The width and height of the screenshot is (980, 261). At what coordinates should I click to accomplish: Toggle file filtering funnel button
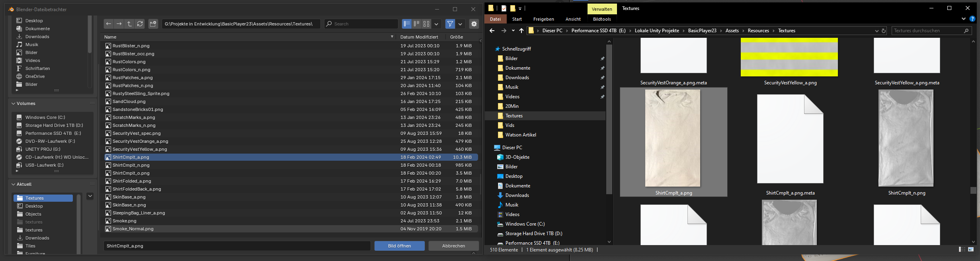tap(450, 24)
